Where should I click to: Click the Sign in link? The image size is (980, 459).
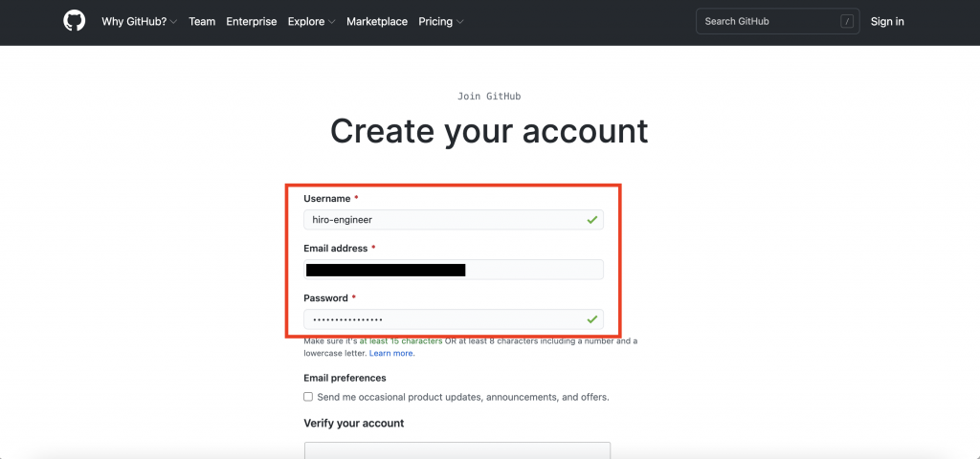click(x=887, y=21)
